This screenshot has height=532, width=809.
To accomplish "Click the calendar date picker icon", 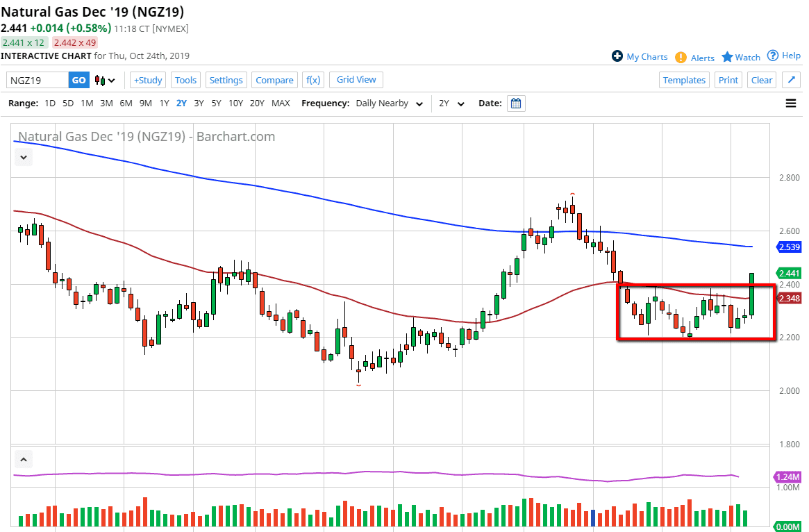I will point(515,103).
